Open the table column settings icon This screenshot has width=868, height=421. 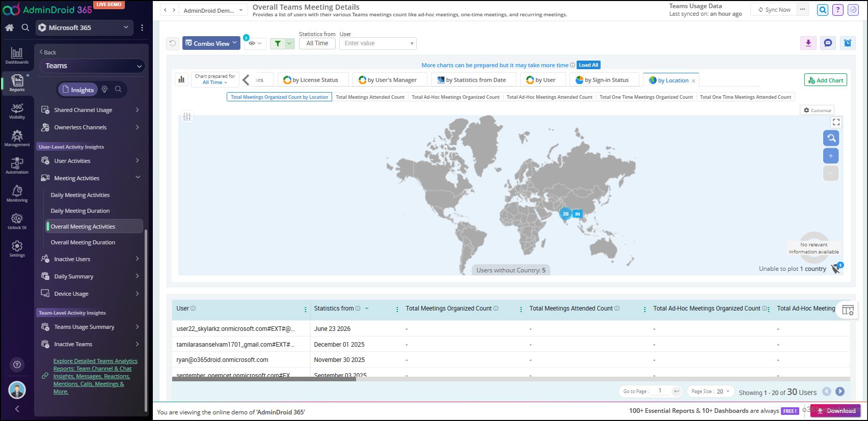point(848,310)
